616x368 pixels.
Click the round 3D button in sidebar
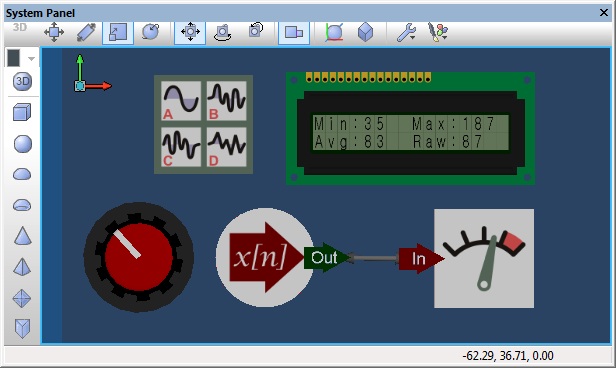[22, 82]
